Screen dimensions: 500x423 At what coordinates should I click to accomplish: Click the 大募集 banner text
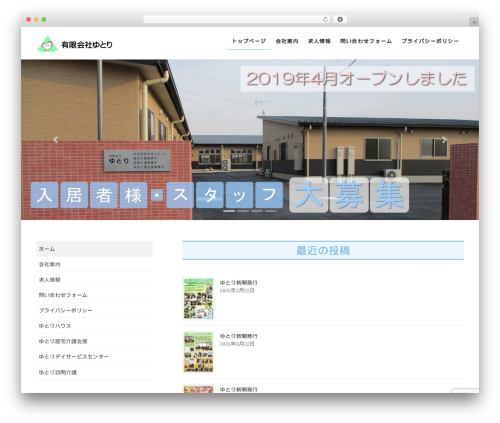[349, 195]
